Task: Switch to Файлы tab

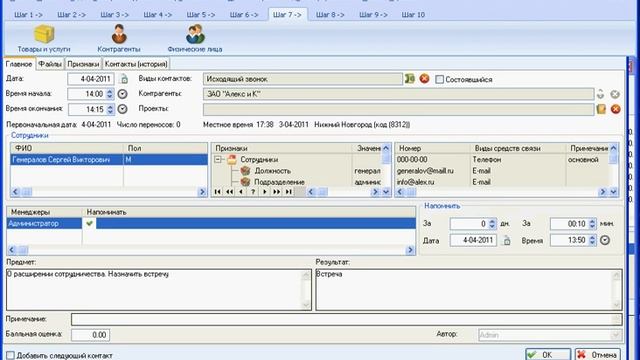Action: coord(50,64)
